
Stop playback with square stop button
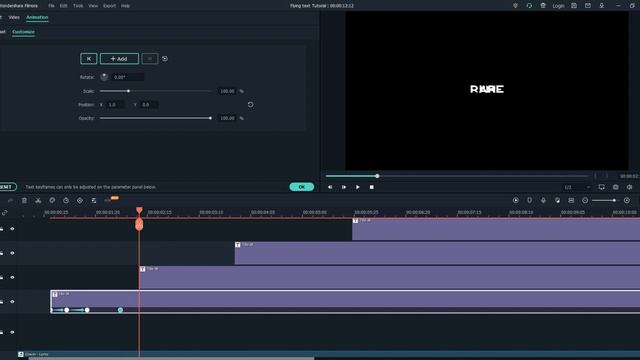(371, 187)
